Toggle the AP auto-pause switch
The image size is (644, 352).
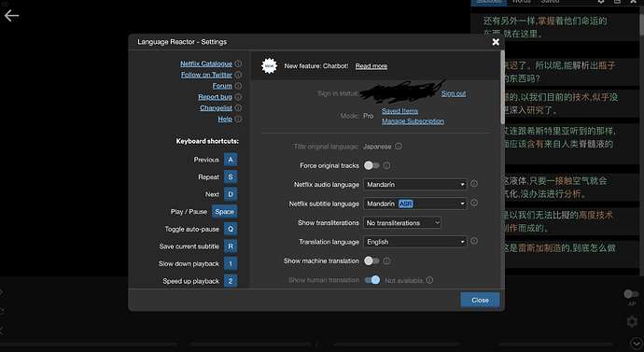point(631,294)
